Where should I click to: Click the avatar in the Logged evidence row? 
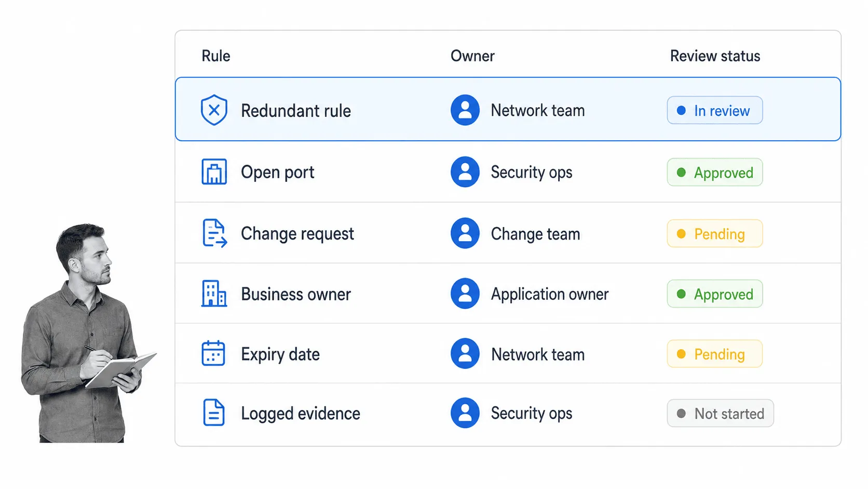tap(465, 413)
